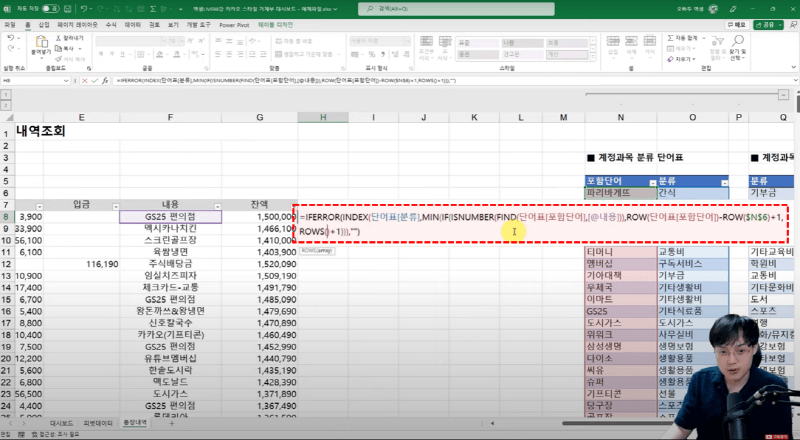Click the Cut (잘라내기) scissors button
Screen dimensions: 800x440
pyautogui.click(x=66, y=38)
